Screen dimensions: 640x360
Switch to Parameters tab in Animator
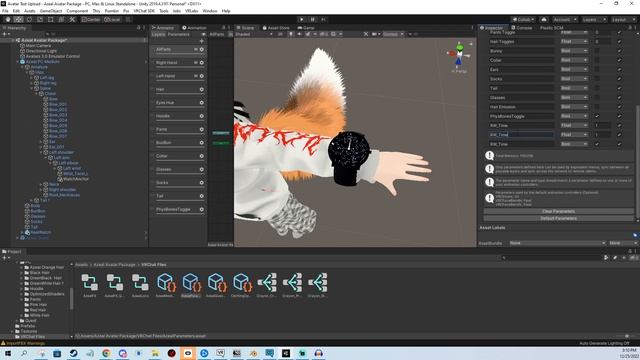pyautogui.click(x=178, y=34)
